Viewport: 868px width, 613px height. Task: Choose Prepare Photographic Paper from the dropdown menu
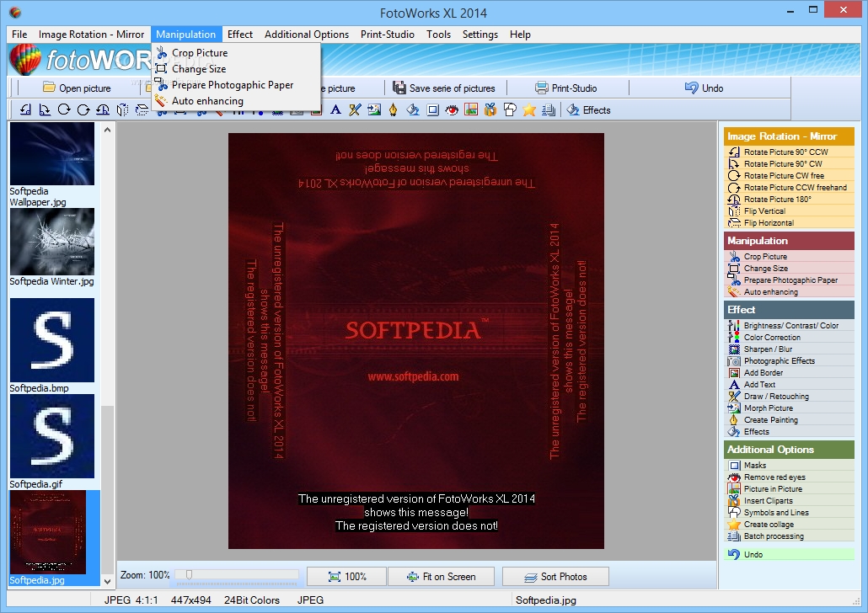tap(236, 85)
